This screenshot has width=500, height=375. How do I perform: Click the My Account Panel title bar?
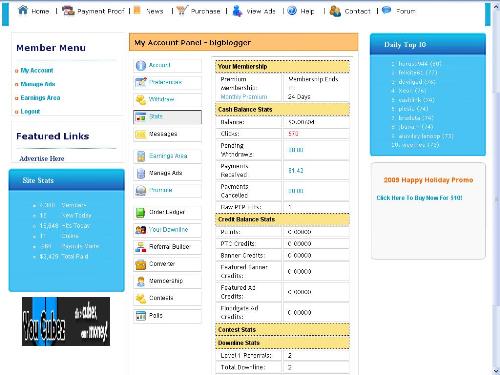point(244,42)
